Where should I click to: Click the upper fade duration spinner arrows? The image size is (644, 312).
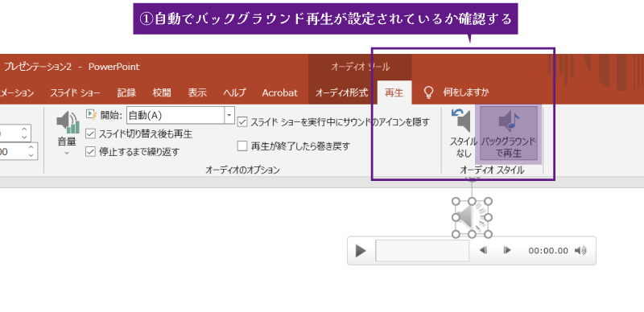24,133
